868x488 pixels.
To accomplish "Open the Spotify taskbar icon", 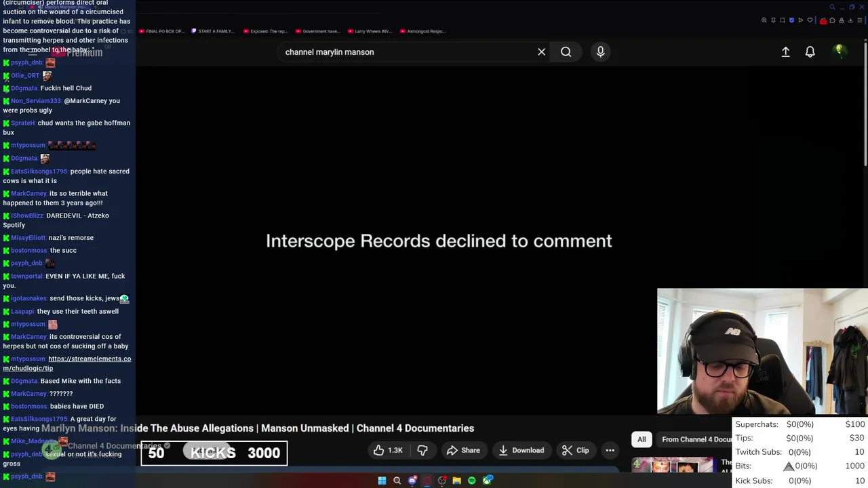I will (472, 481).
